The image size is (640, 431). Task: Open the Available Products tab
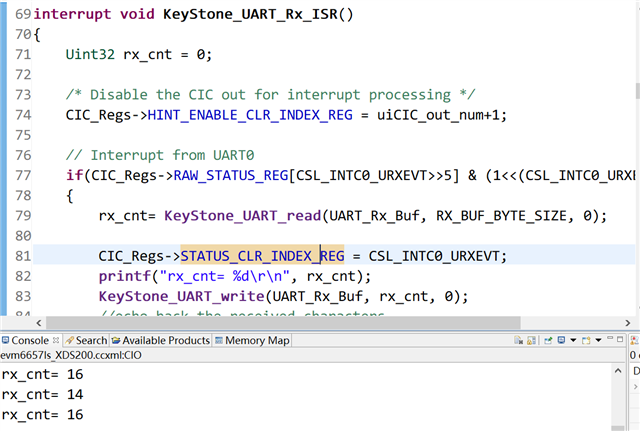pyautogui.click(x=161, y=340)
